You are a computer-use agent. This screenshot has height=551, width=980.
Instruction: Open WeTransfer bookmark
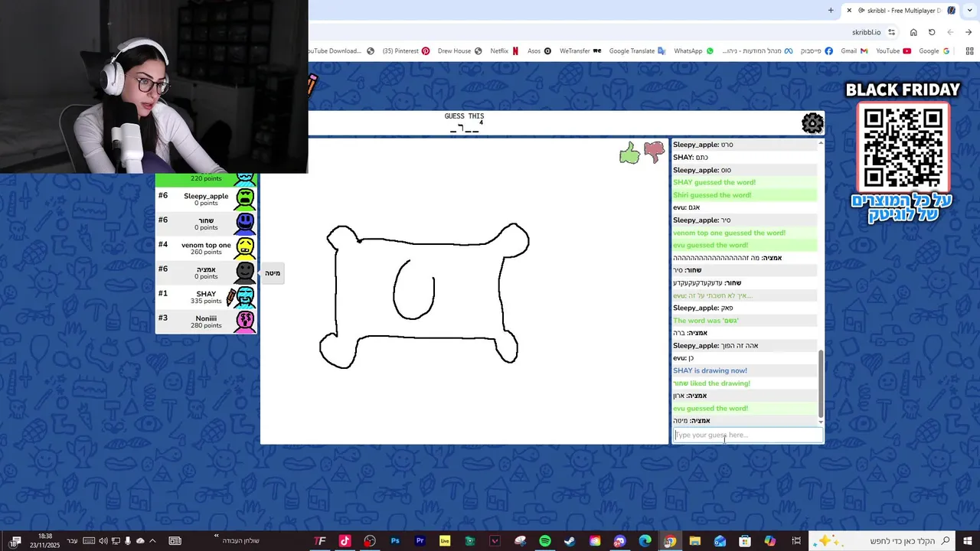click(x=580, y=51)
